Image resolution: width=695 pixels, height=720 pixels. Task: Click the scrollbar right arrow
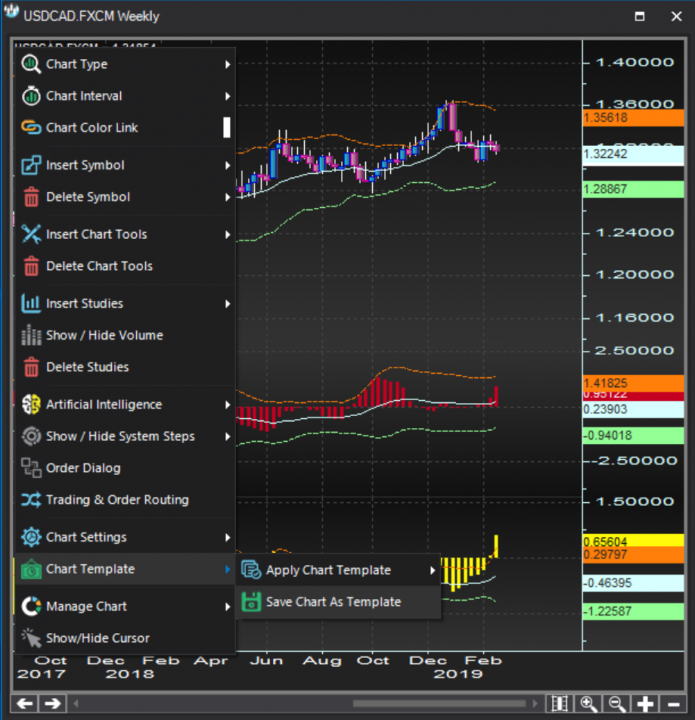coord(535,703)
